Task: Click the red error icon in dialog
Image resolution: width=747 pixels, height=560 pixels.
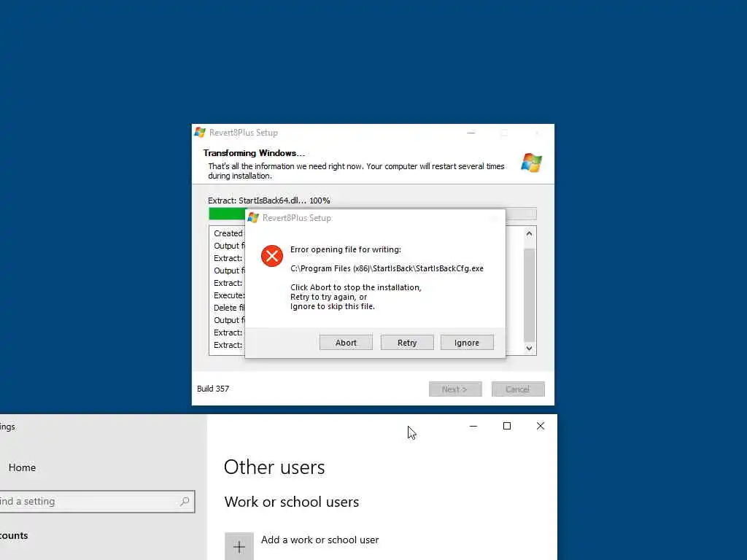Action: [272, 256]
